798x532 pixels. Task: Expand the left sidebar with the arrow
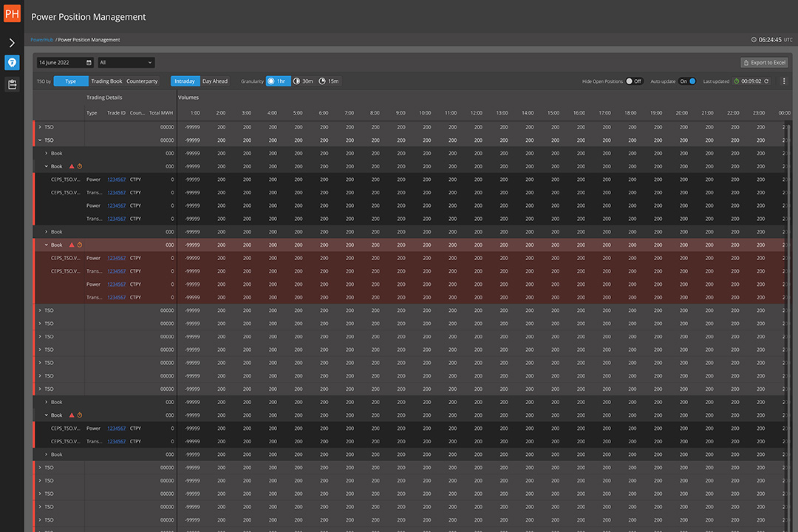[x=12, y=43]
